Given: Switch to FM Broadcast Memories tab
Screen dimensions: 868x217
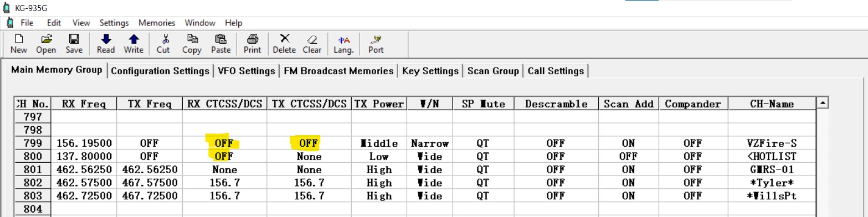Looking at the screenshot, I should point(338,71).
